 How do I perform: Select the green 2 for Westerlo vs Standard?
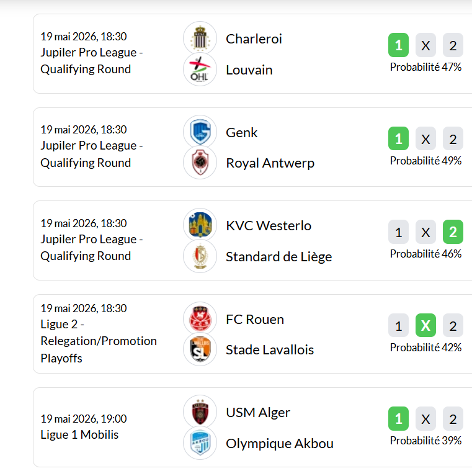point(453,232)
